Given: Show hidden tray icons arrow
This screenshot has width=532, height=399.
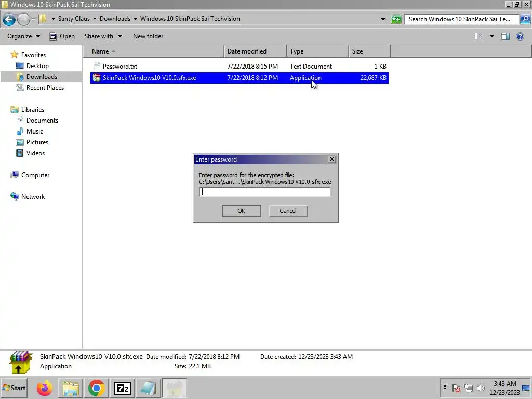Looking at the screenshot, I should (445, 388).
